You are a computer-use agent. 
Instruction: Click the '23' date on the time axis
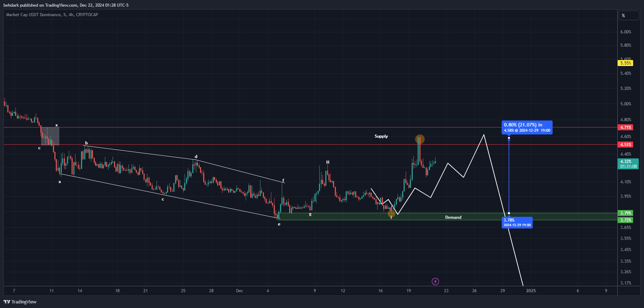tap(446, 291)
